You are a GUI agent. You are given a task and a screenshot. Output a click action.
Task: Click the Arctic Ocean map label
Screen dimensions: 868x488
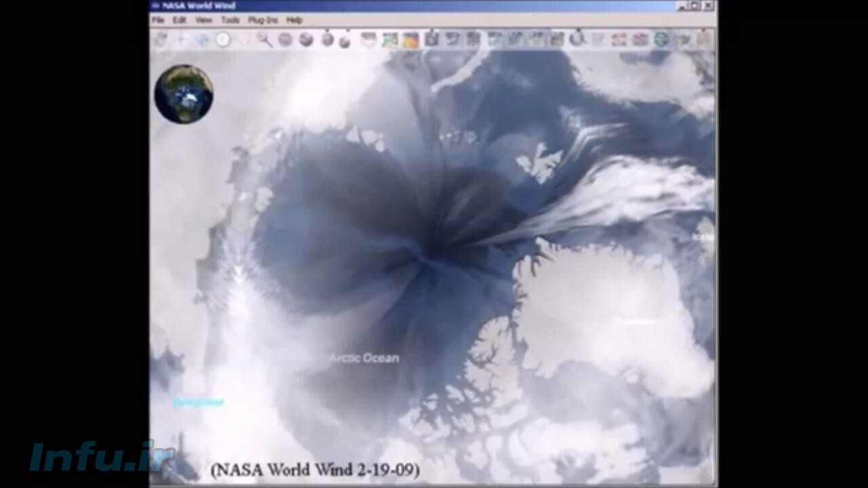(x=364, y=358)
